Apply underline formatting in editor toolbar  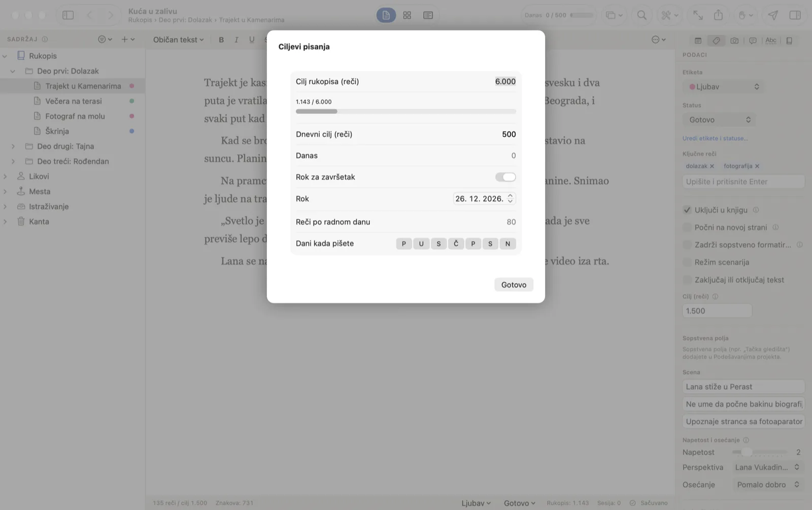point(252,40)
